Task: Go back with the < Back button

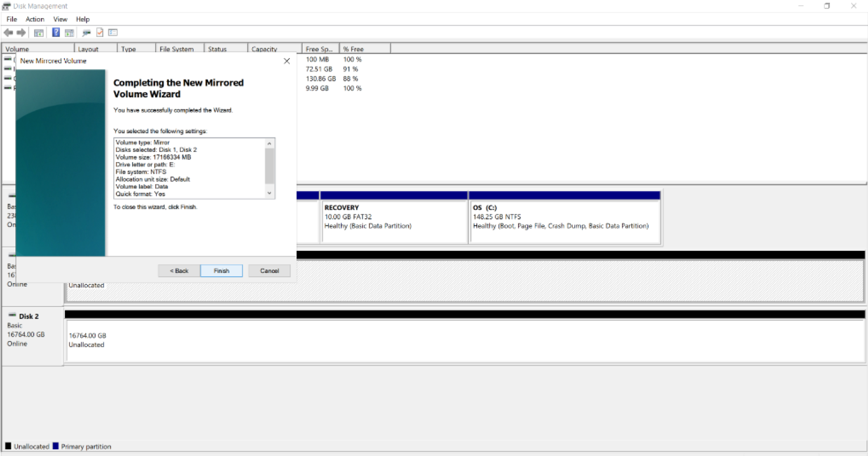Action: [179, 271]
